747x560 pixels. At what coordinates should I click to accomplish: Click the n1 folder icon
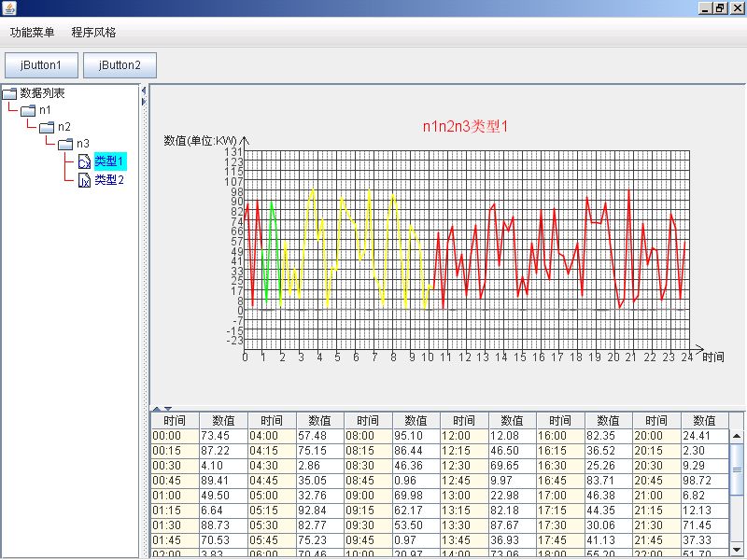[28, 110]
